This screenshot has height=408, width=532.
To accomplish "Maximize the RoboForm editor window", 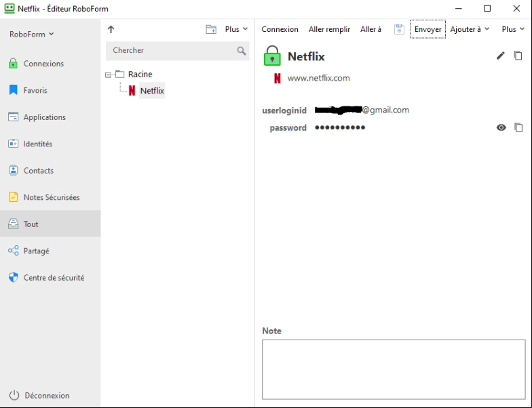I will point(487,8).
